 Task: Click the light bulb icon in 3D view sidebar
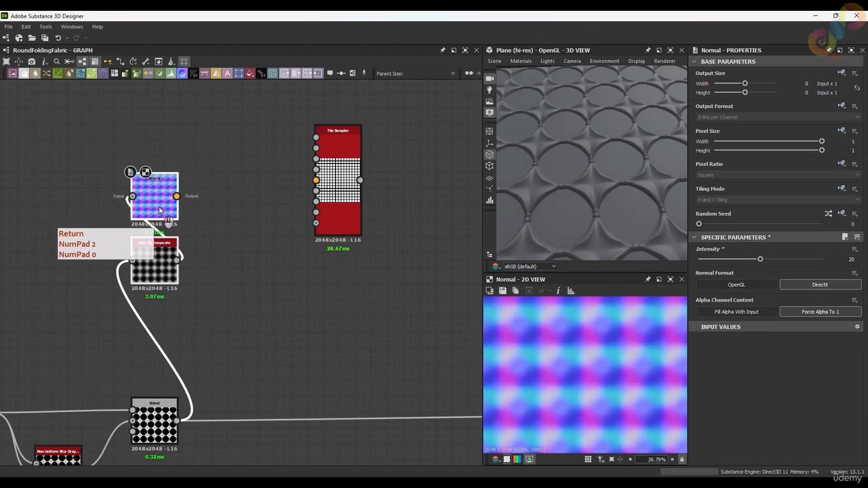click(x=490, y=90)
